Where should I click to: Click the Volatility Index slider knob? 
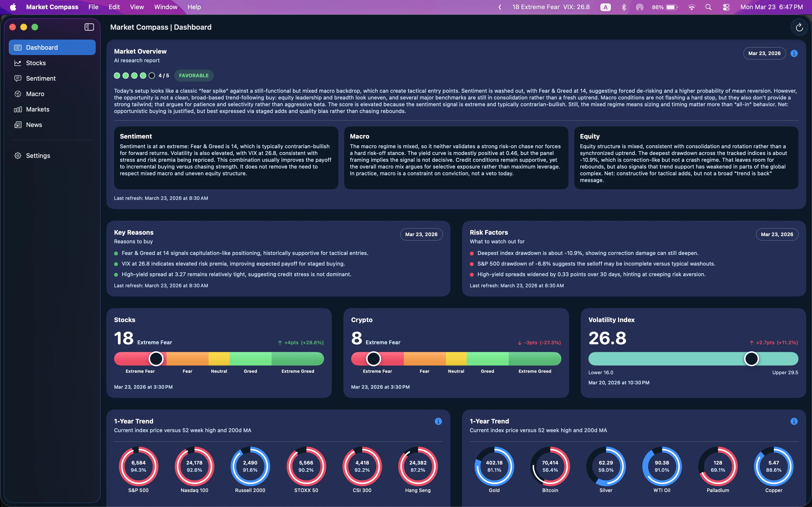[751, 359]
